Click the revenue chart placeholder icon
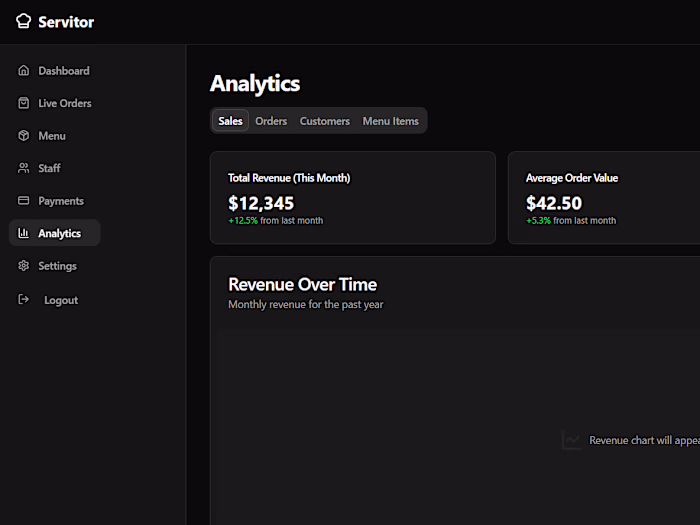 571,440
